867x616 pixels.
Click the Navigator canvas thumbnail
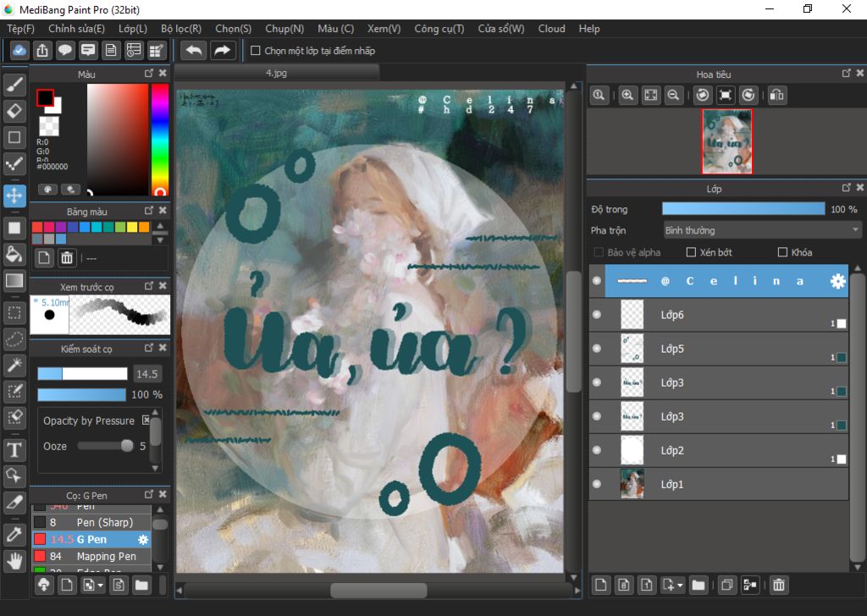727,141
